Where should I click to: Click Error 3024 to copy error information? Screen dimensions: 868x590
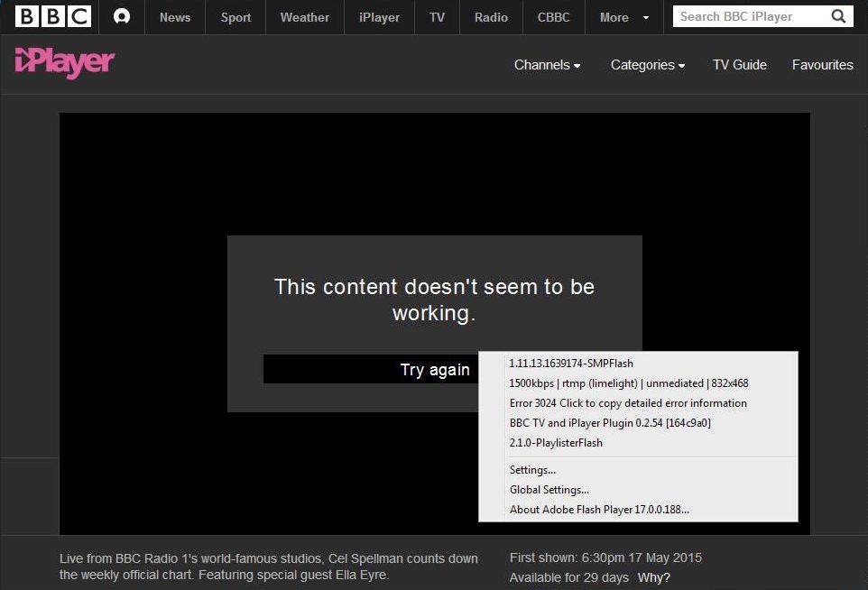click(x=628, y=403)
